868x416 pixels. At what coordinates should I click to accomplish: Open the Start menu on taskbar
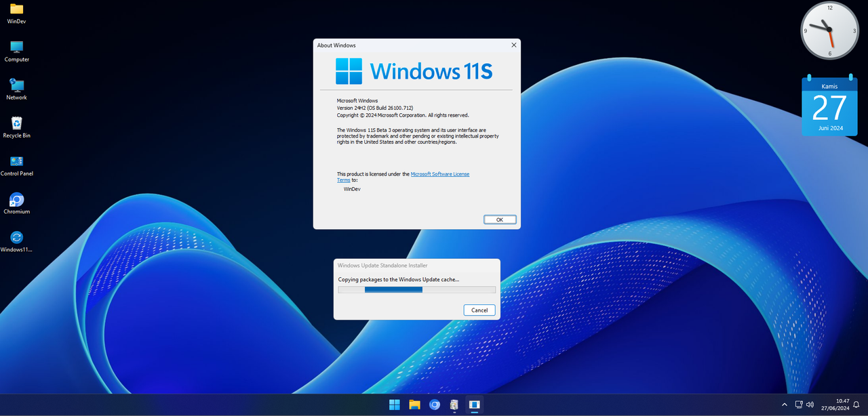tap(394, 405)
